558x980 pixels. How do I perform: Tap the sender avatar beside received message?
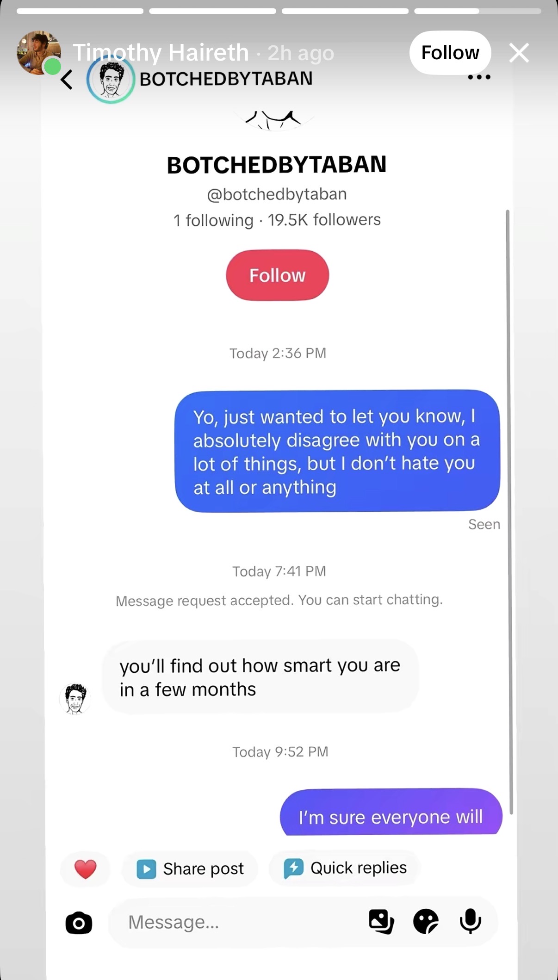(x=75, y=699)
